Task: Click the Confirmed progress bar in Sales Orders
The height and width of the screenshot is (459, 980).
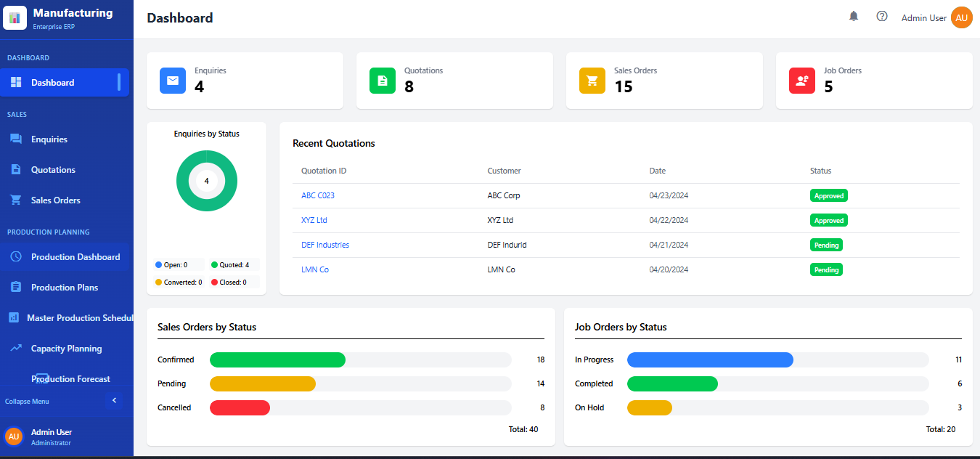Action: point(277,359)
